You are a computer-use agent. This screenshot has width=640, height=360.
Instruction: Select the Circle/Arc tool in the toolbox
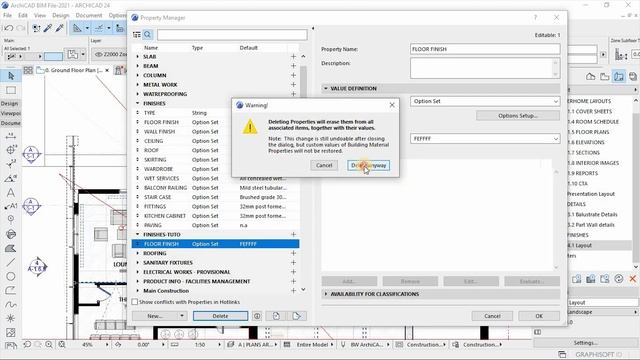11,276
